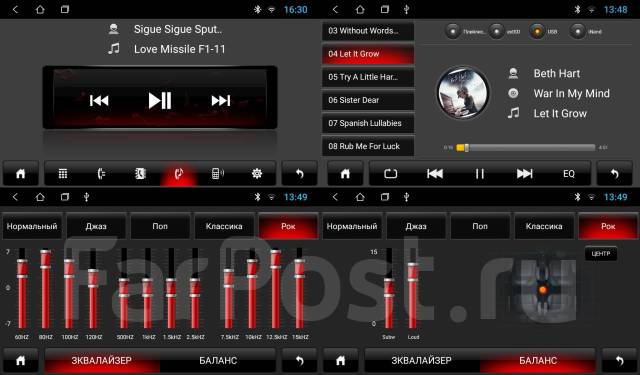Image resolution: width=640 pixels, height=375 pixels.
Task: Click the ЦЕНТР center balance button
Action: pos(601,253)
